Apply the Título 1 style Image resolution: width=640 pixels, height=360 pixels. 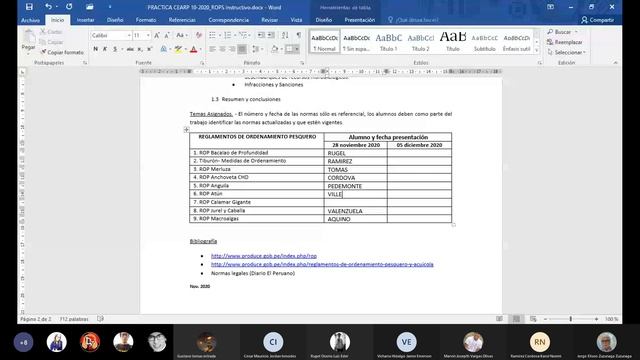(389, 41)
